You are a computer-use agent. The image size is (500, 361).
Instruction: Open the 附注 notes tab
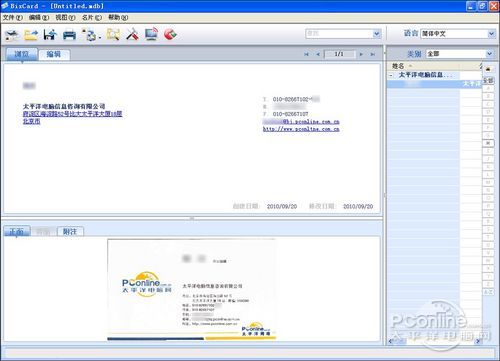pyautogui.click(x=70, y=232)
